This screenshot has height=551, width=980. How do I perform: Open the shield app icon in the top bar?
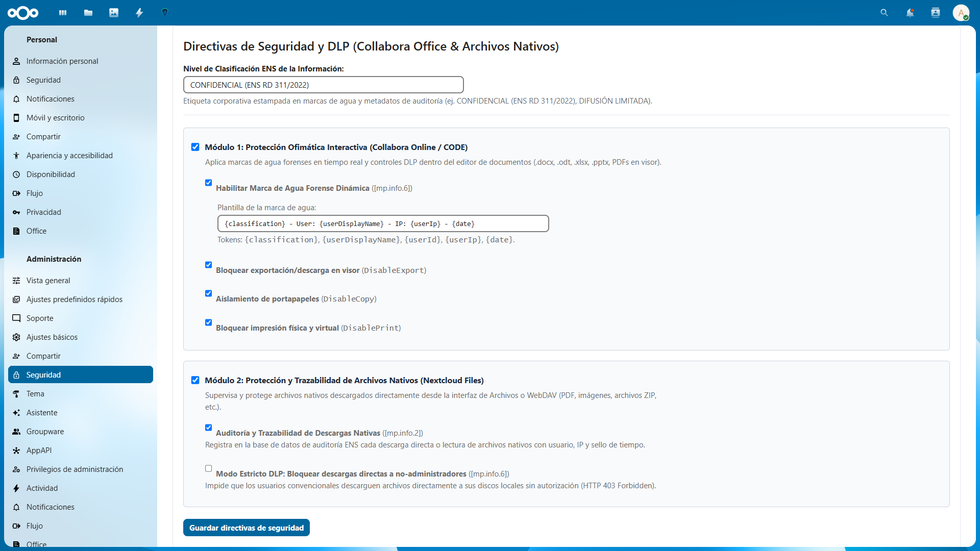tap(165, 12)
